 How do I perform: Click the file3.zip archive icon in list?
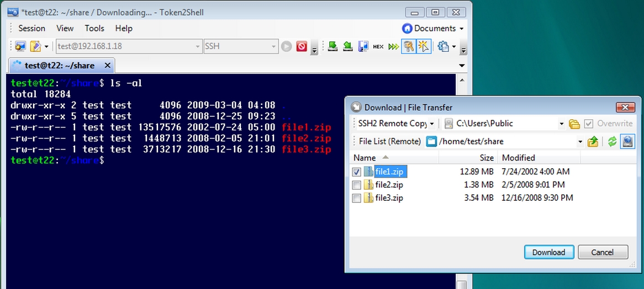click(x=368, y=198)
